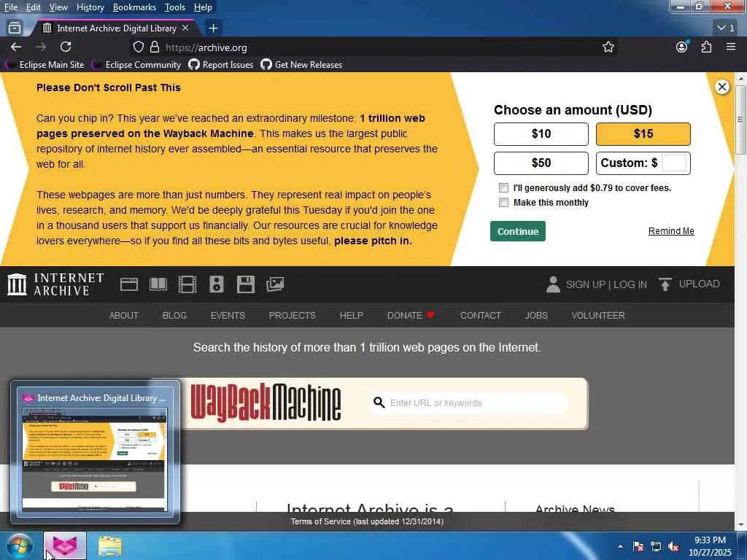
Task: Open the Tools menu
Action: (175, 7)
